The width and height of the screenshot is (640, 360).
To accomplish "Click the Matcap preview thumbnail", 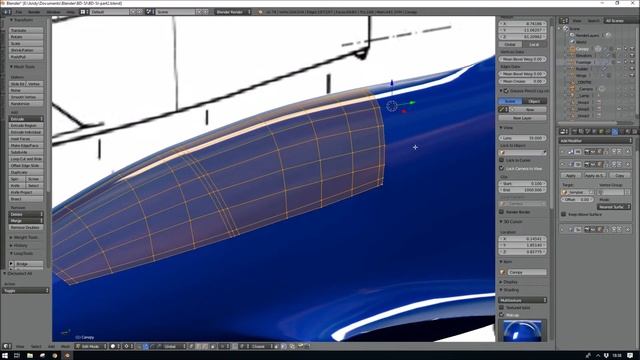I will tap(522, 331).
